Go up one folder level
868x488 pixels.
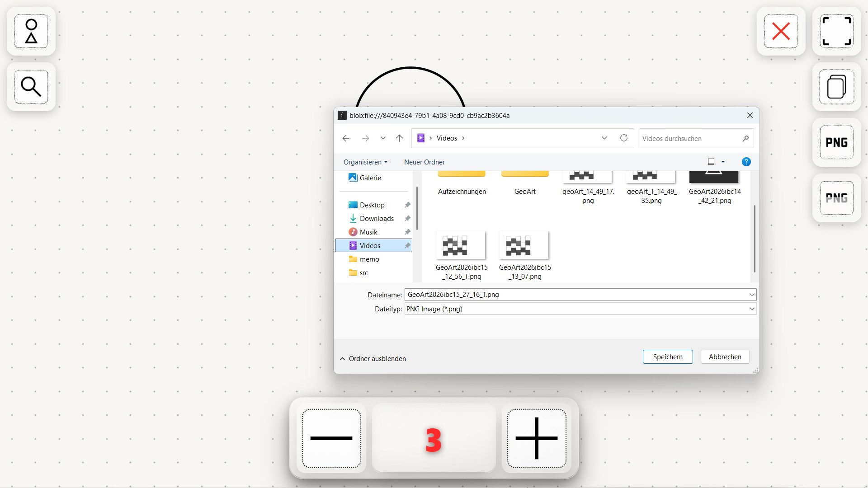pos(399,138)
